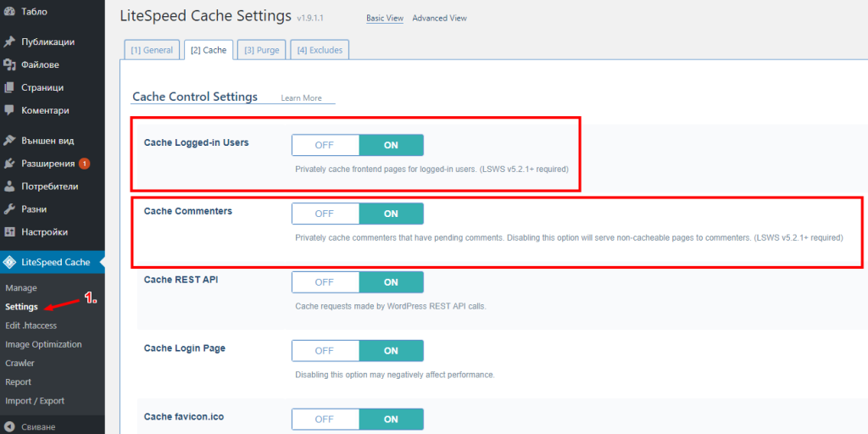The width and height of the screenshot is (868, 434).
Task: Switch to Advanced View
Action: point(439,18)
